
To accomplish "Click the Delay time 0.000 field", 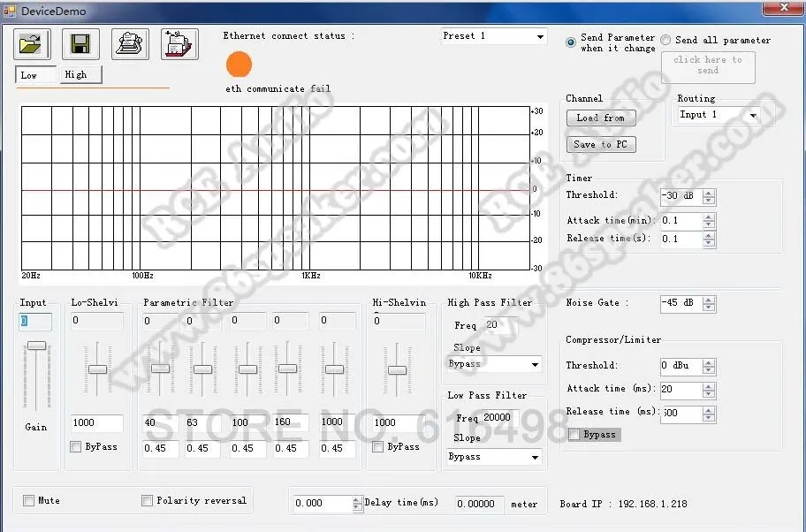I will 323,504.
